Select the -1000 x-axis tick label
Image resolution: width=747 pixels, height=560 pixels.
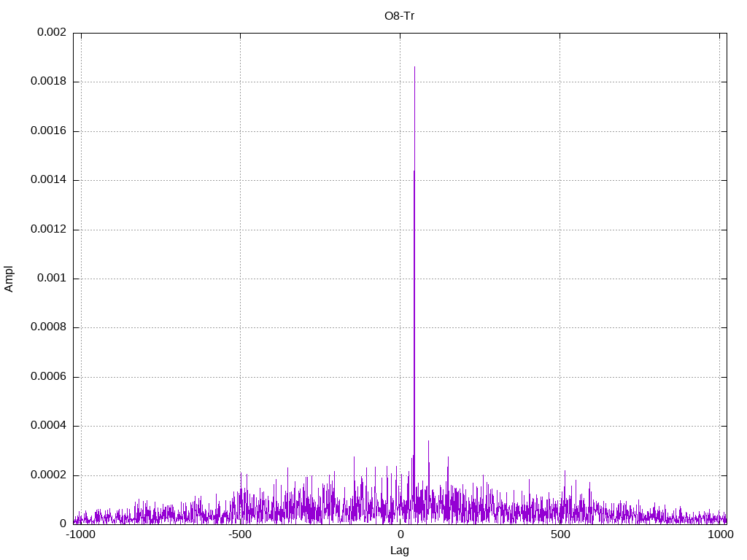80,534
